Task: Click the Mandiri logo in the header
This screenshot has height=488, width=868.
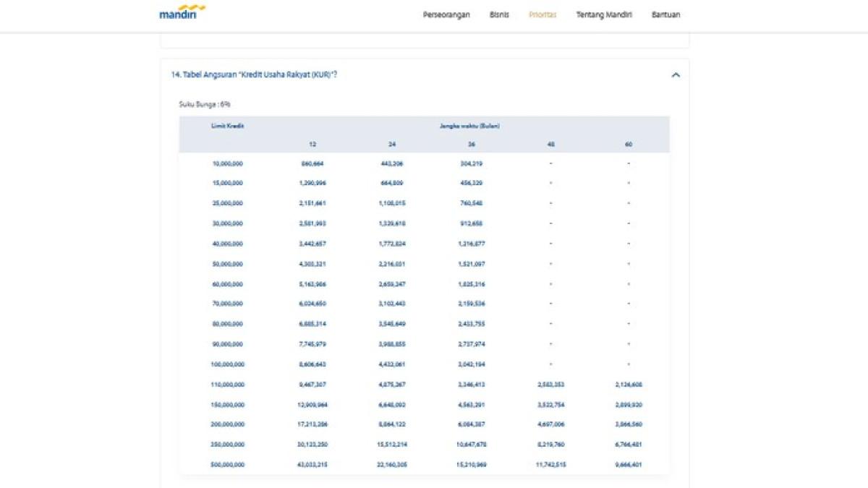Action: tap(182, 12)
